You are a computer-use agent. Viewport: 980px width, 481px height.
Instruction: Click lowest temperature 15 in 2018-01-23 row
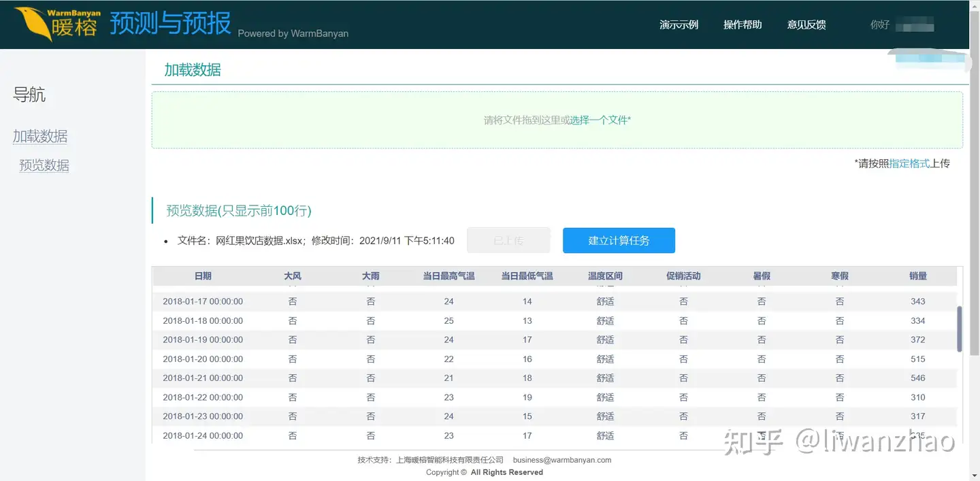click(x=527, y=416)
